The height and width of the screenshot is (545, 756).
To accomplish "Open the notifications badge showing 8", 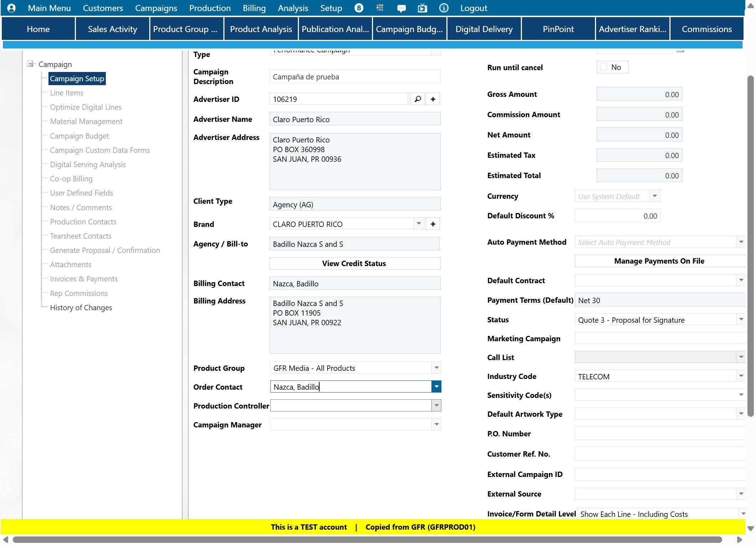I will [x=359, y=8].
